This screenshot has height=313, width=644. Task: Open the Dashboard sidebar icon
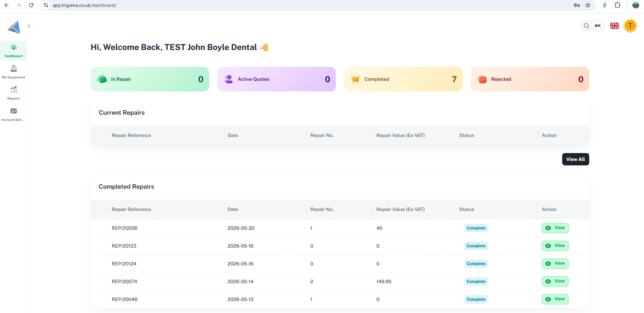pyautogui.click(x=14, y=51)
